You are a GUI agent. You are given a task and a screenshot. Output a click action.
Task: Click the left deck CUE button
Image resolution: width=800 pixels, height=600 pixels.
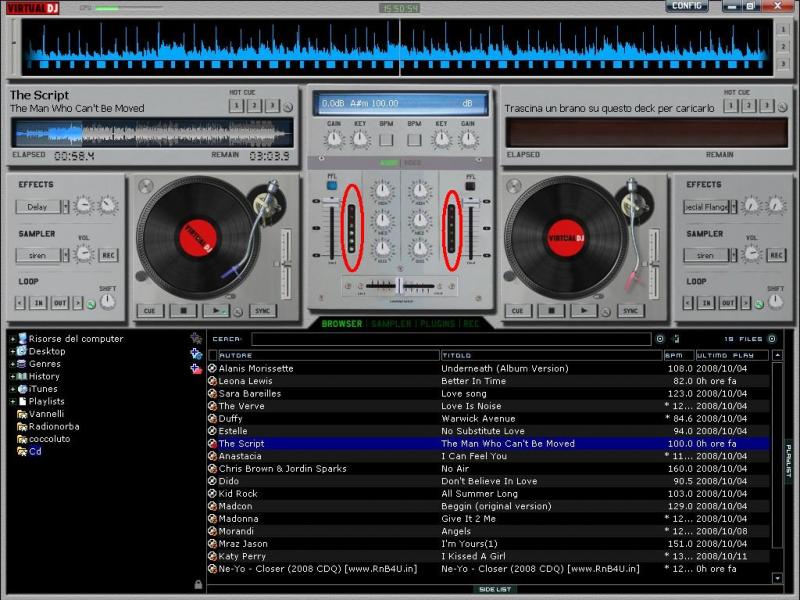click(x=149, y=311)
